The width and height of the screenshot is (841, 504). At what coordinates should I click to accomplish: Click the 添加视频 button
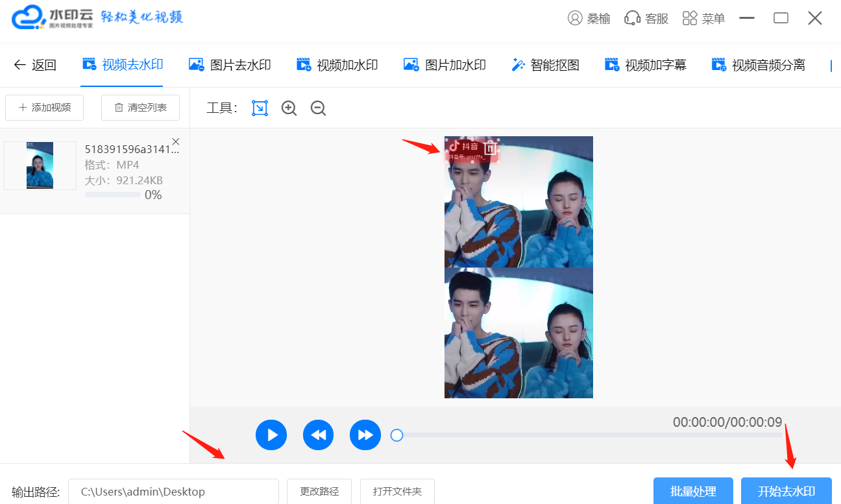pos(44,108)
